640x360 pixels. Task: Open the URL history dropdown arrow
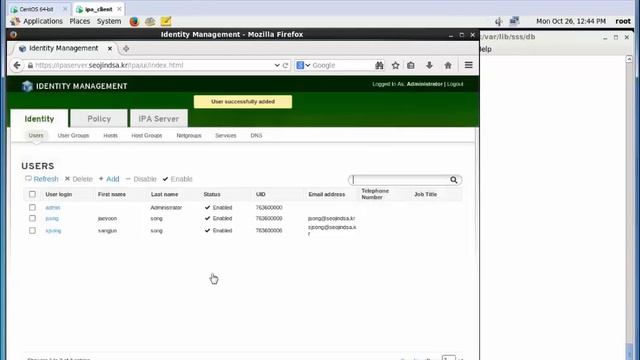tap(277, 65)
